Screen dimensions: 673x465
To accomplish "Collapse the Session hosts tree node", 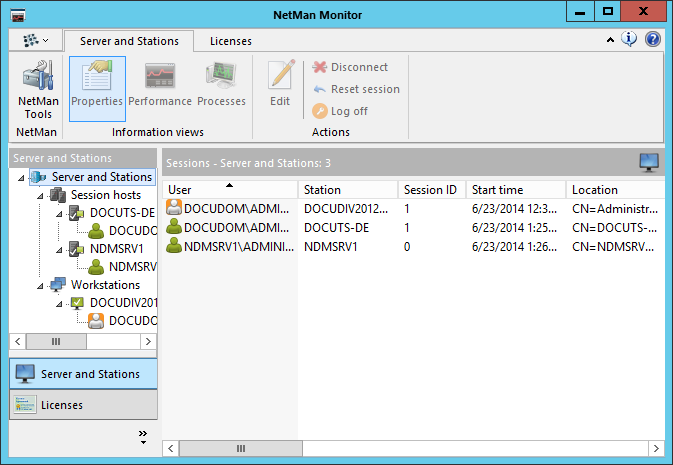I will (x=42, y=195).
